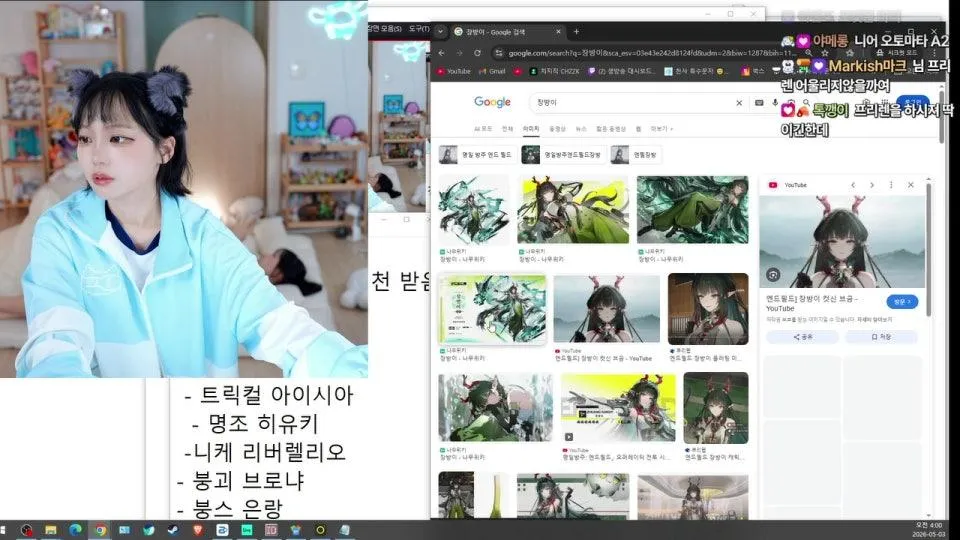Select the first suggestion chip below search tabs

click(476, 155)
